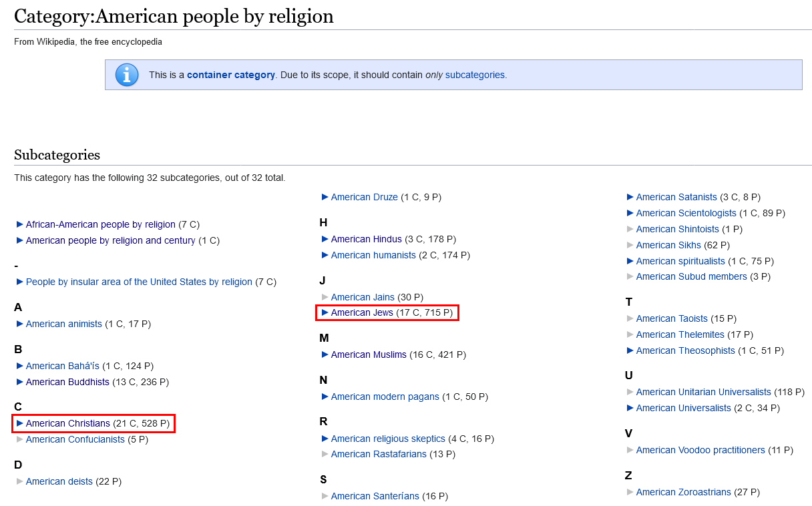Open African-American people by religion link
Screen dimensions: 812x506
[101, 224]
